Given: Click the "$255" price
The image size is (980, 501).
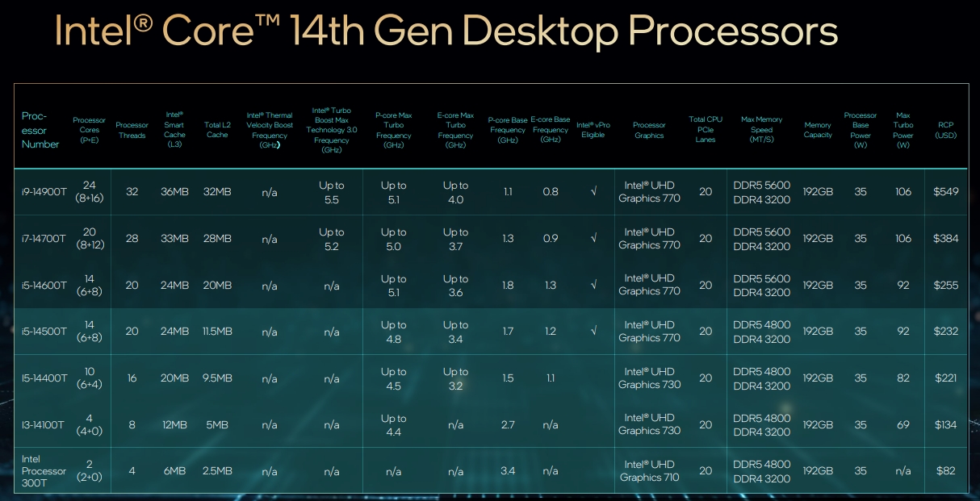Looking at the screenshot, I should point(946,285).
